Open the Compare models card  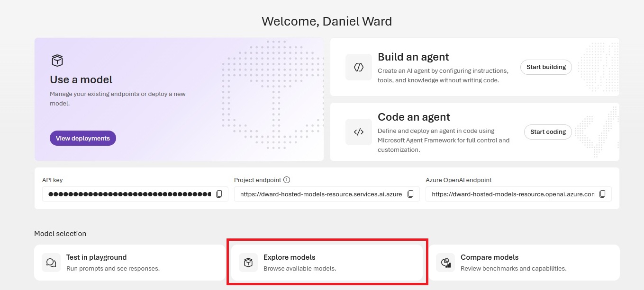pyautogui.click(x=525, y=263)
